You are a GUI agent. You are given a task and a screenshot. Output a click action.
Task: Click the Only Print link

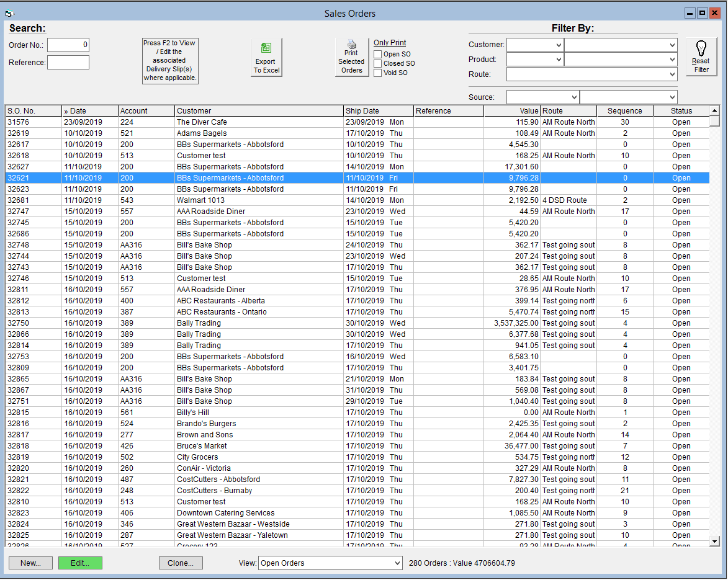click(390, 43)
